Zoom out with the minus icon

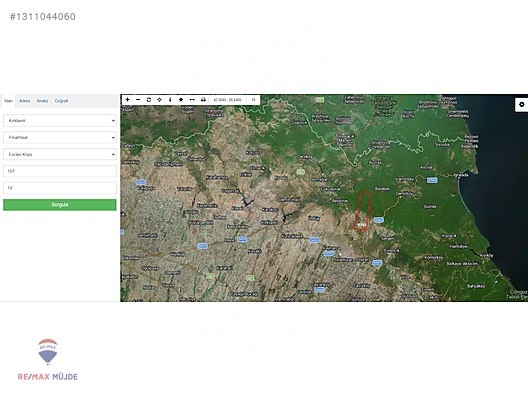pos(138,100)
